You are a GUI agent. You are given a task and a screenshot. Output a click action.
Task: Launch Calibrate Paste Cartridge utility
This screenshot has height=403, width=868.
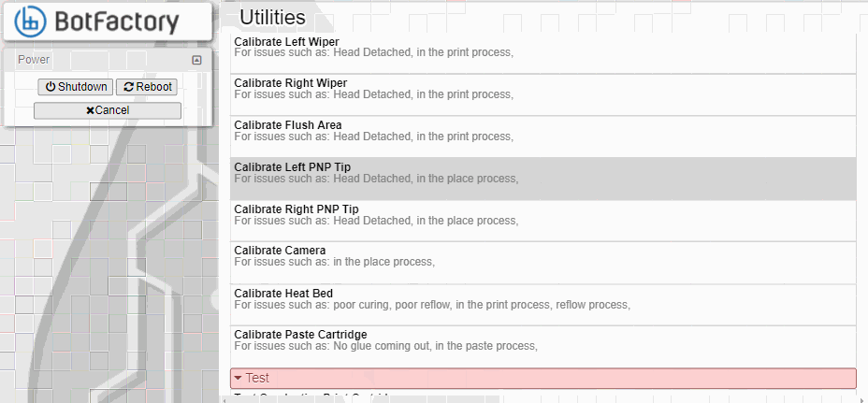click(542, 346)
